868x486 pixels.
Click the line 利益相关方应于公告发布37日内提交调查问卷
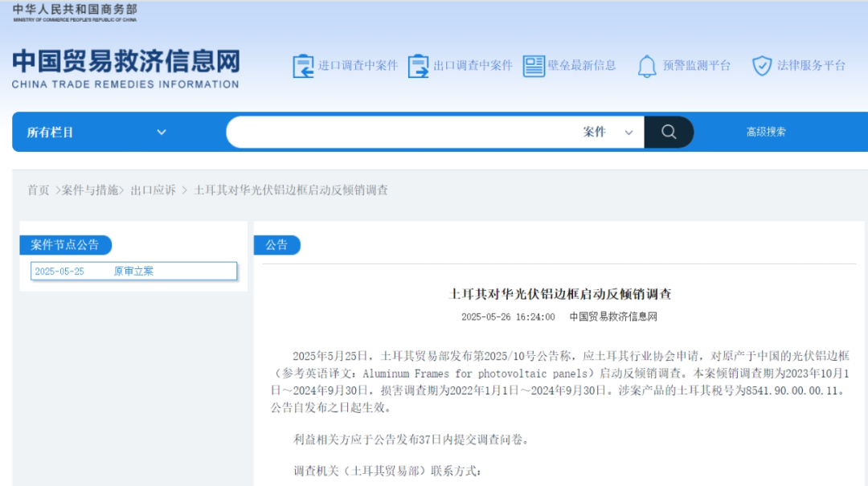(x=413, y=439)
